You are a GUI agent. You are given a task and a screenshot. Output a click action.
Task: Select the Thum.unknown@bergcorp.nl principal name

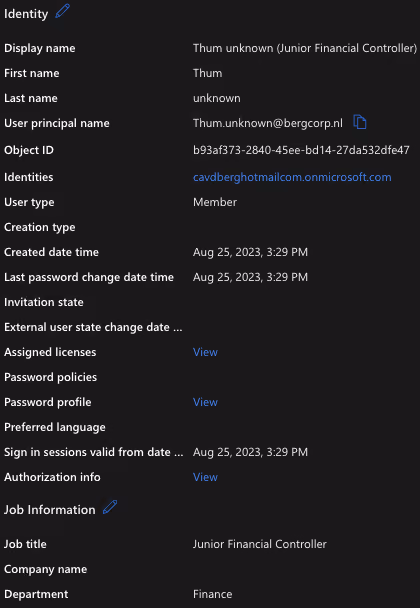[x=268, y=123]
